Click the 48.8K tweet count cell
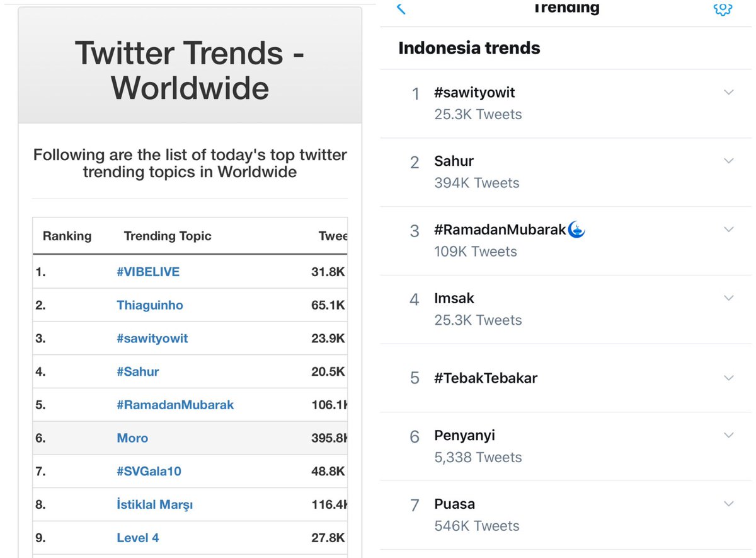 (x=328, y=472)
